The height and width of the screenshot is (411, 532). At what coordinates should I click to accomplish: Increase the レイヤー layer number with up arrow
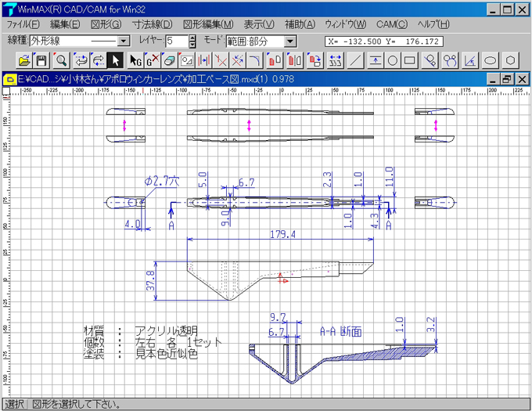click(192, 38)
